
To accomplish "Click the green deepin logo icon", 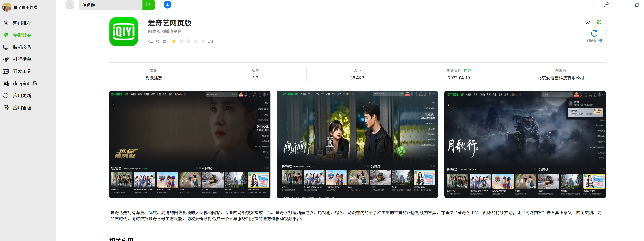I will coord(599,22).
